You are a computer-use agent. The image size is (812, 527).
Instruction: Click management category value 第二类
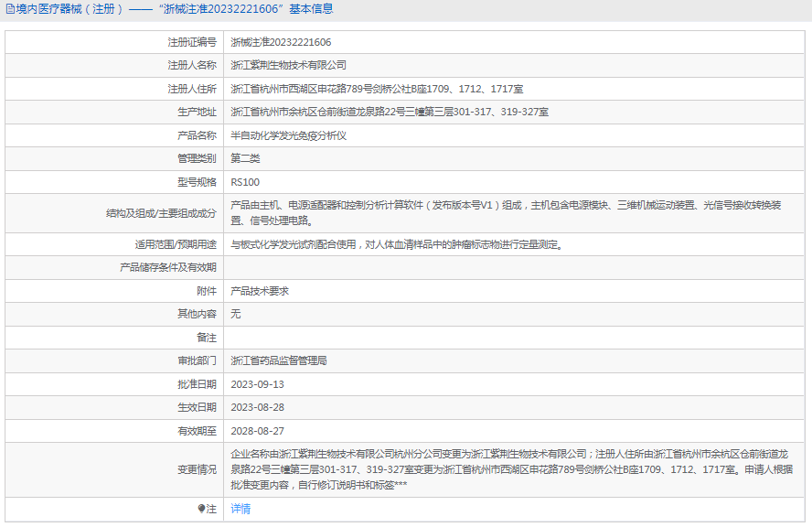tap(245, 158)
